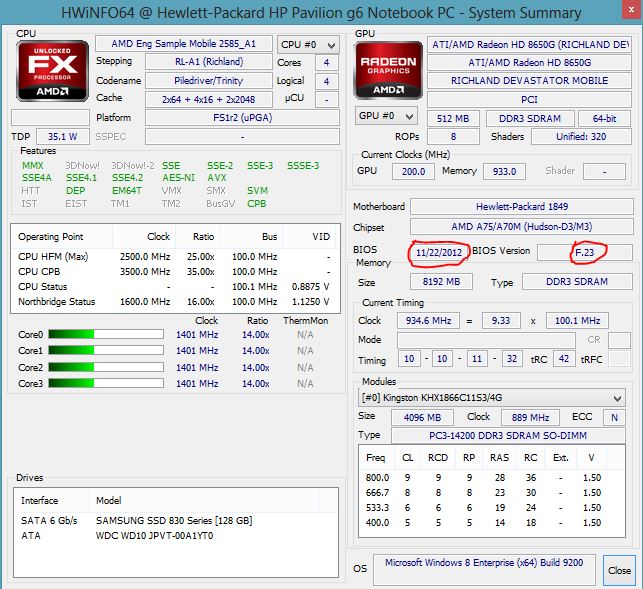The height and width of the screenshot is (589, 643).
Task: Click the GPU memory width 64-bit field
Action: [605, 119]
